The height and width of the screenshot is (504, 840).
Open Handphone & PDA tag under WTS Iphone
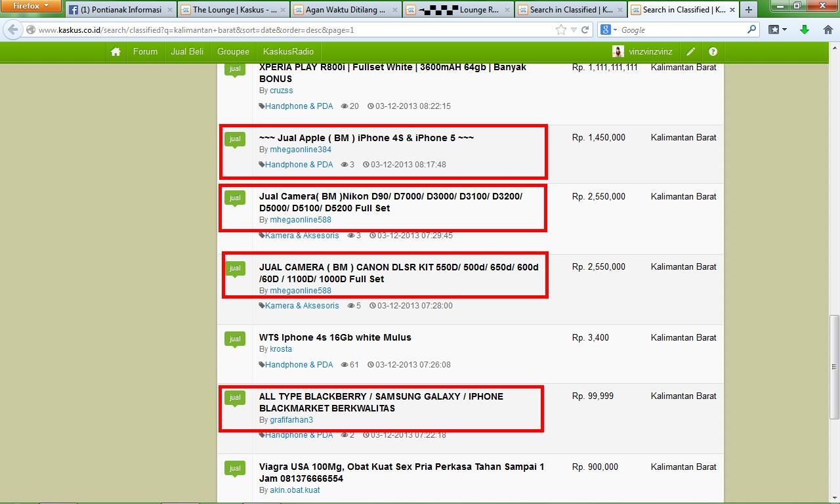click(299, 365)
